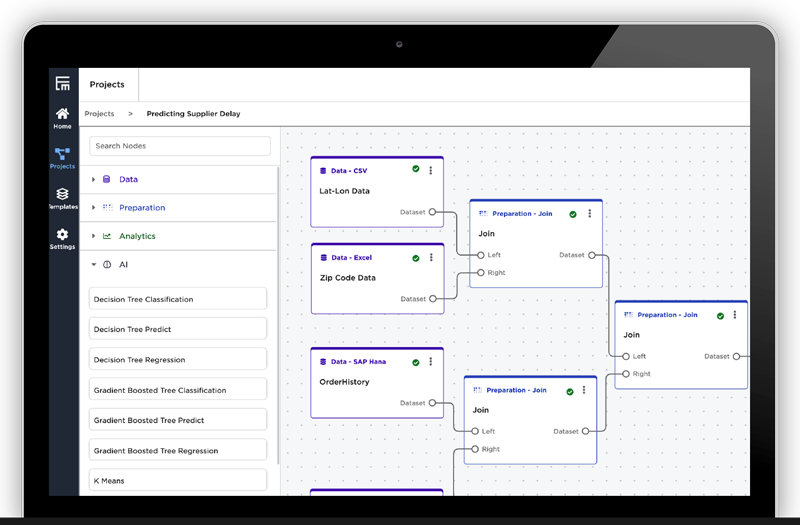Open the Settings gear icon
800x525 pixels.
click(x=62, y=235)
